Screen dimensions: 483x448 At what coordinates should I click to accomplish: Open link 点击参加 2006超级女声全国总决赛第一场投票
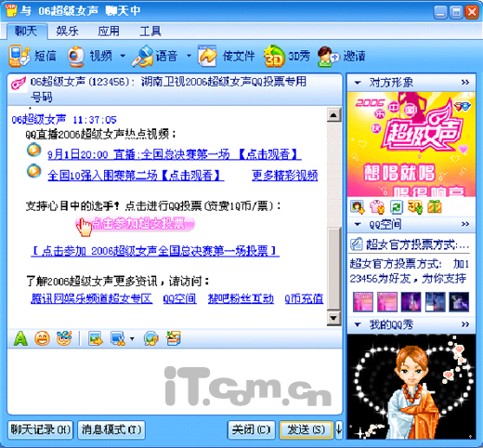tap(155, 251)
